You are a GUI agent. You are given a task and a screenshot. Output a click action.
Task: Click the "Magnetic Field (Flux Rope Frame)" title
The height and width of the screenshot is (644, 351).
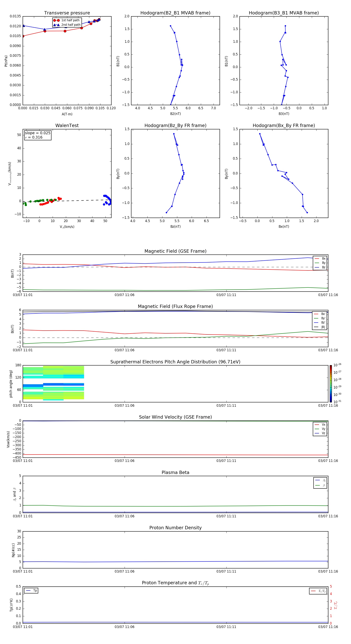pyautogui.click(x=175, y=307)
